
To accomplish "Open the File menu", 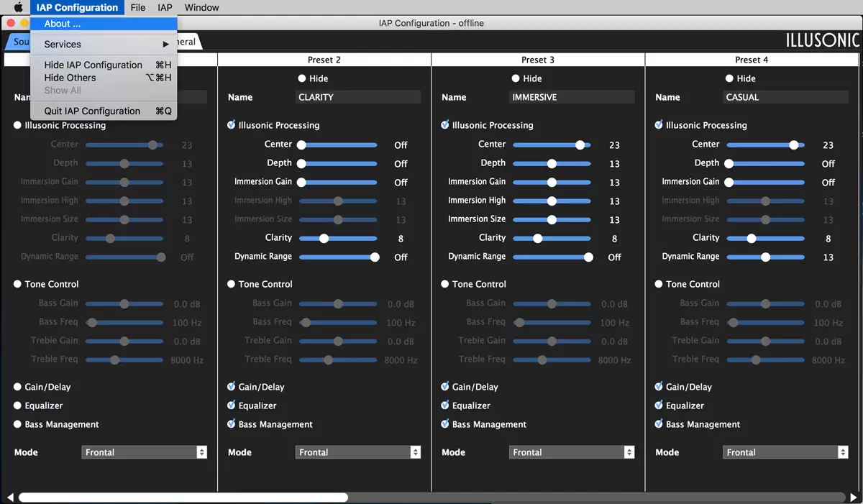I will (x=138, y=8).
